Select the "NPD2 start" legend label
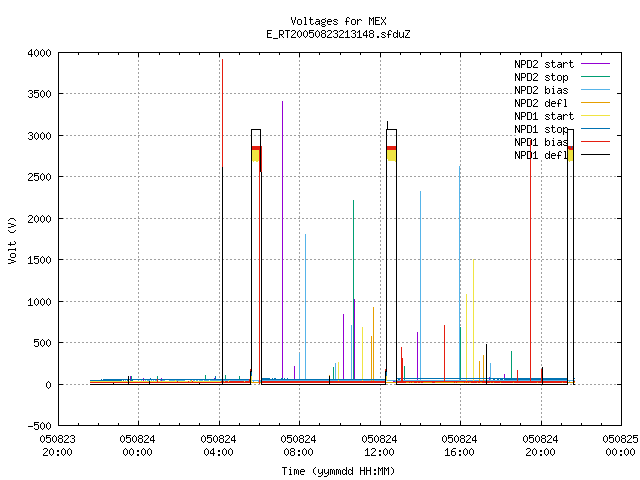The image size is (640, 480). coord(544,64)
